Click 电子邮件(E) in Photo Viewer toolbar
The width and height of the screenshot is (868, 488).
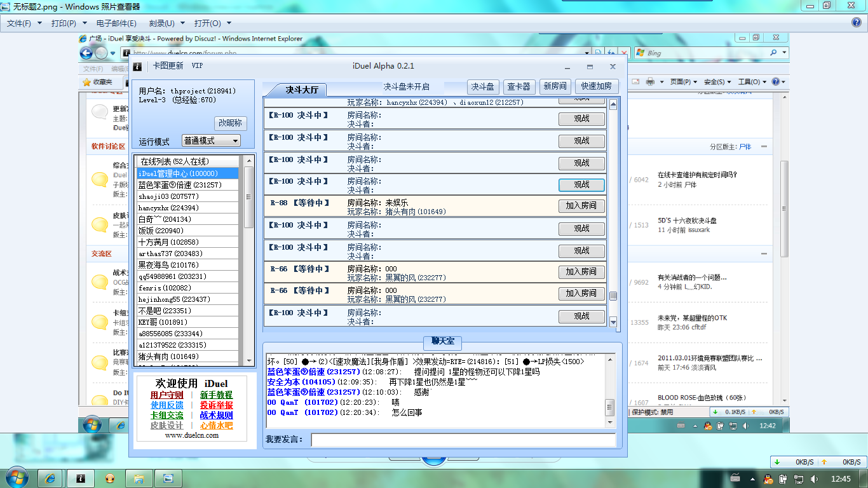click(x=116, y=23)
